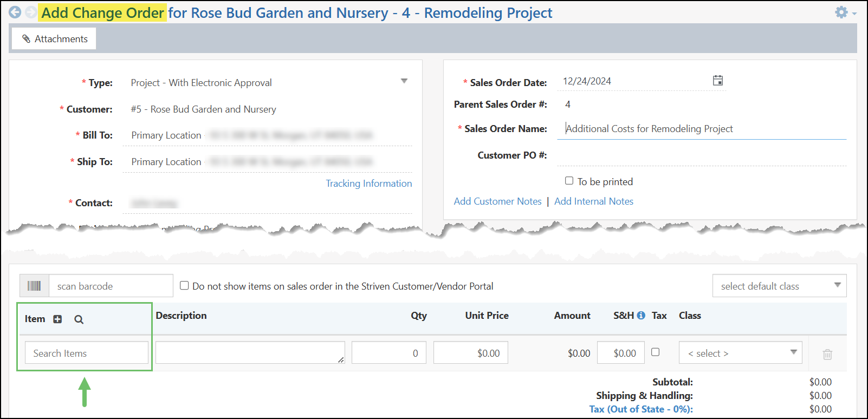Delete line item with trash icon

[x=827, y=355]
